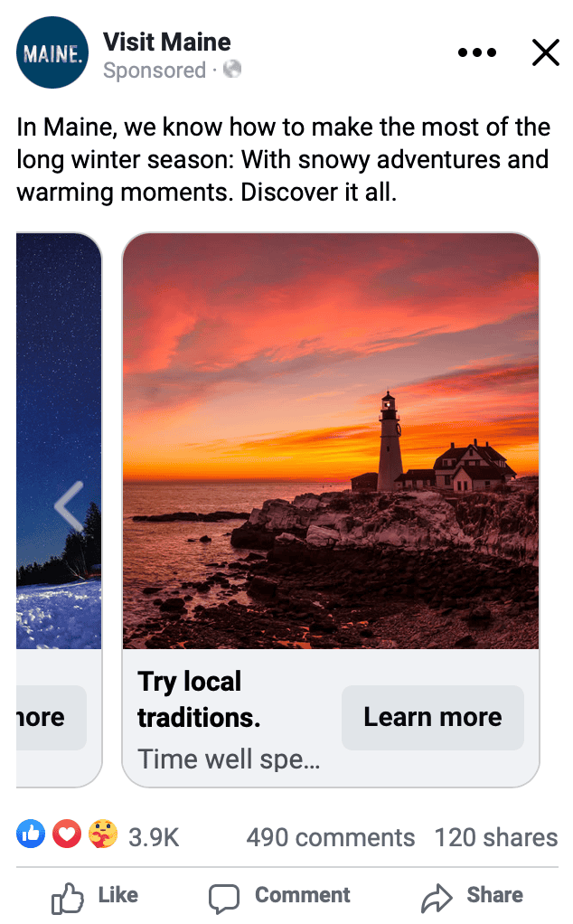Click the globe public audience icon

coord(232,69)
